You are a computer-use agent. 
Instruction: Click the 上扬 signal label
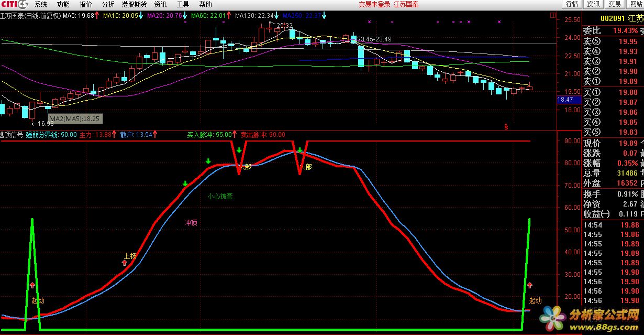point(130,256)
